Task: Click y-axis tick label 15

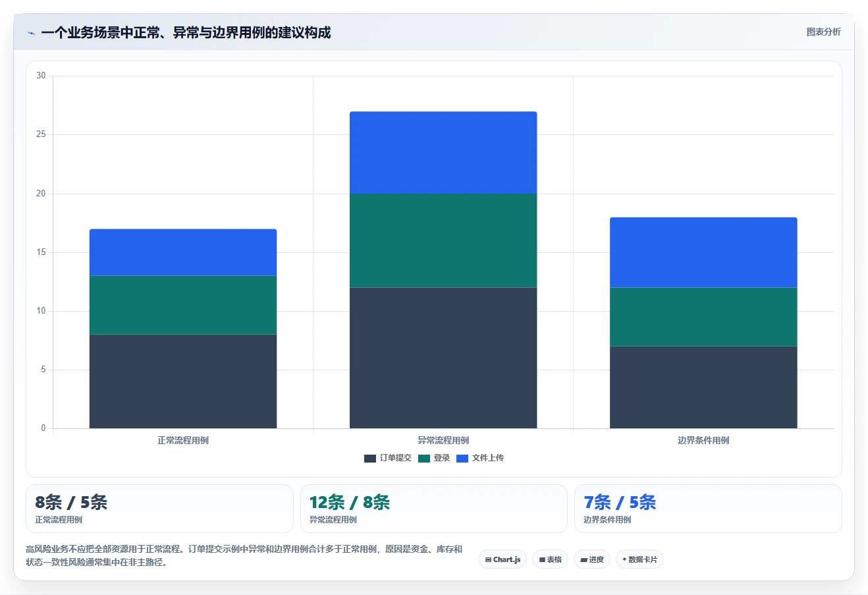Action: 41,252
